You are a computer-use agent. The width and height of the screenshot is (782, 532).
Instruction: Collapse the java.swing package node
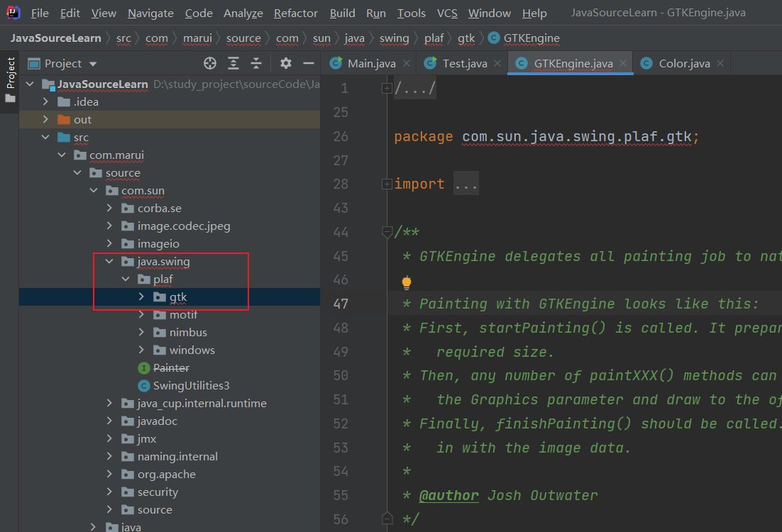[109, 261]
